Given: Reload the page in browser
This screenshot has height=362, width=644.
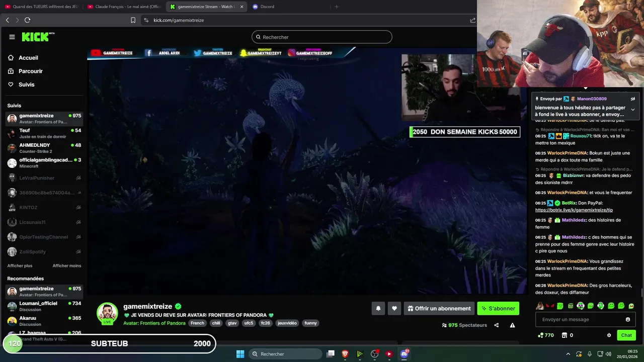Looking at the screenshot, I should click(27, 20).
